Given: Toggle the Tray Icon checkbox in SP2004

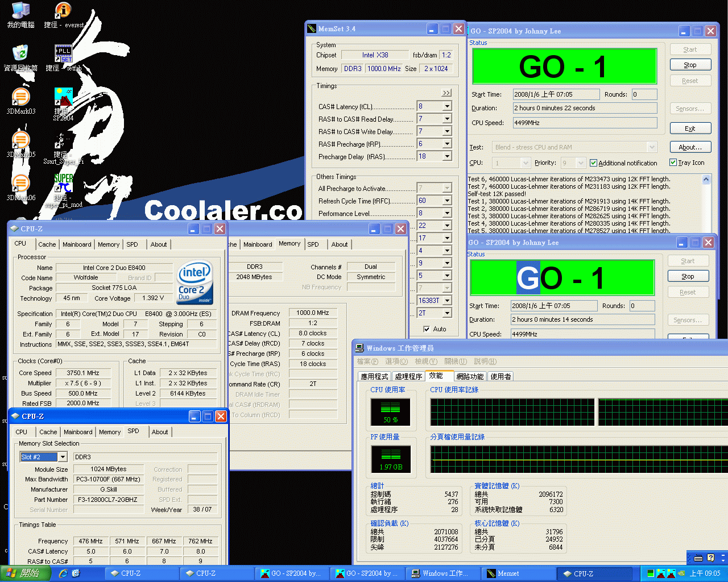Looking at the screenshot, I should point(673,163).
